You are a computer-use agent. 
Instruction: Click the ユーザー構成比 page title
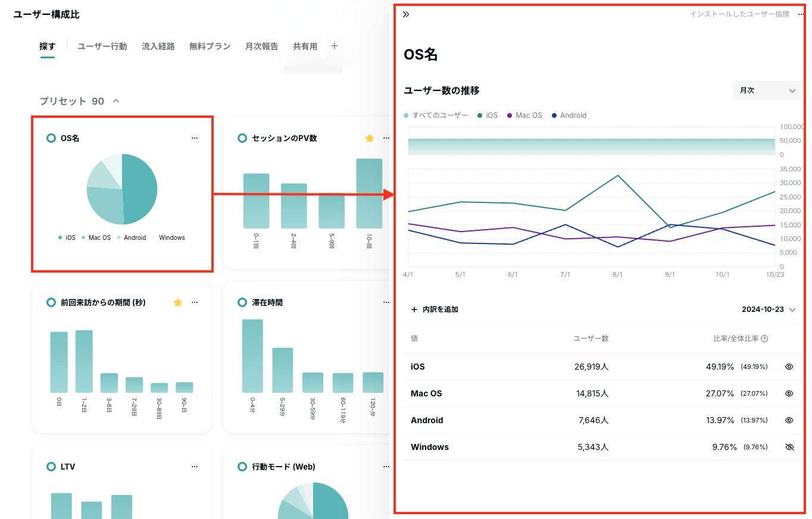coord(46,14)
